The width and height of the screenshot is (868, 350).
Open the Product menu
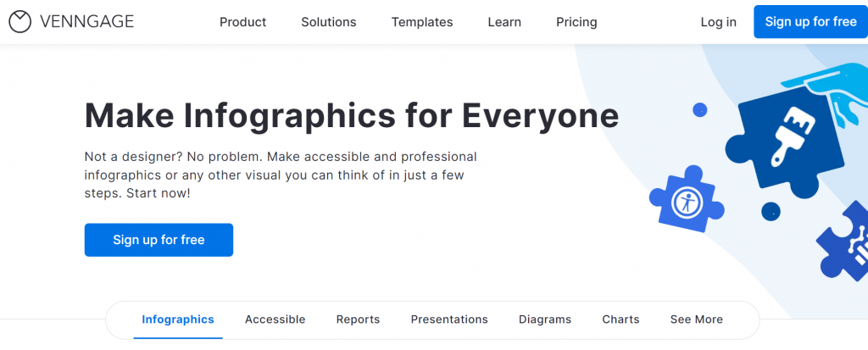[x=243, y=22]
